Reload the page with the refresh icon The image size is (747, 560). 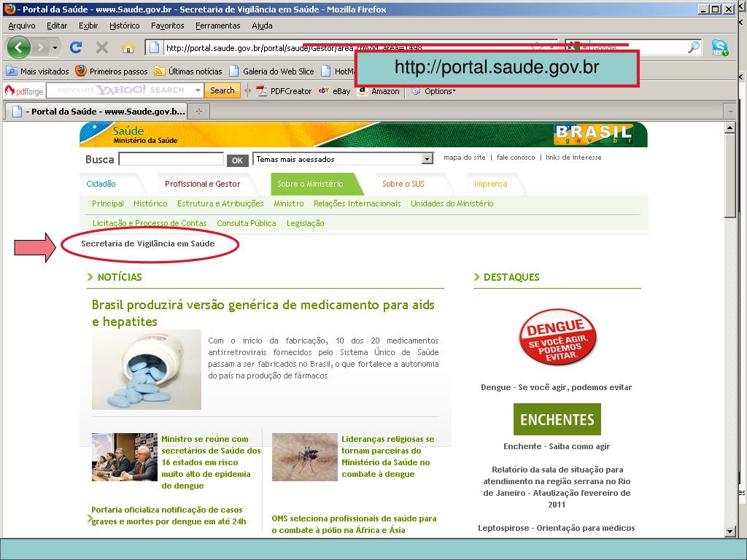click(x=76, y=47)
